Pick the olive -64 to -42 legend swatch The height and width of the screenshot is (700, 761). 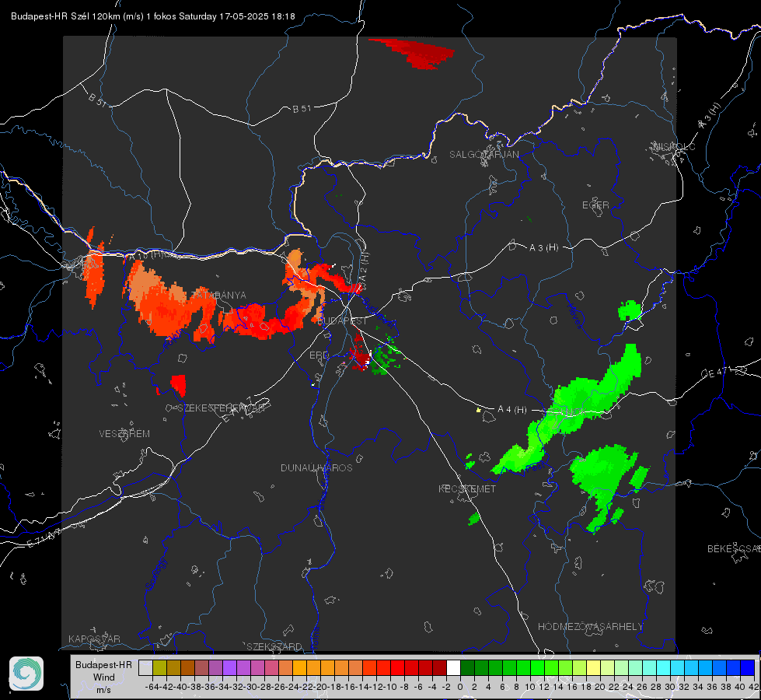click(159, 667)
